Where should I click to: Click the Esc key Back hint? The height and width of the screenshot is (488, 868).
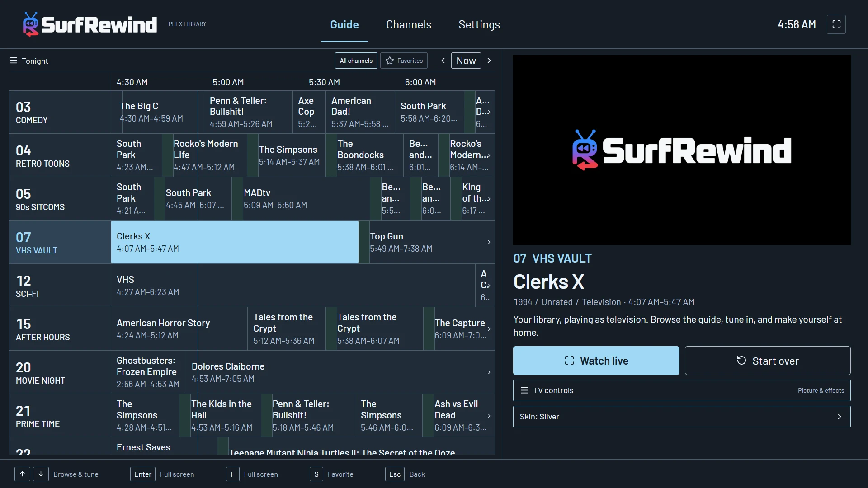click(x=395, y=474)
